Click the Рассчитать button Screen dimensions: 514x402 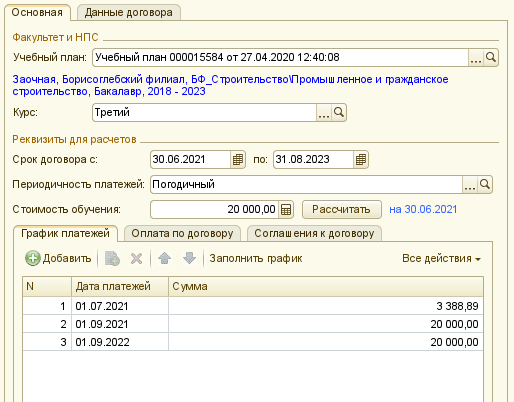pos(341,209)
